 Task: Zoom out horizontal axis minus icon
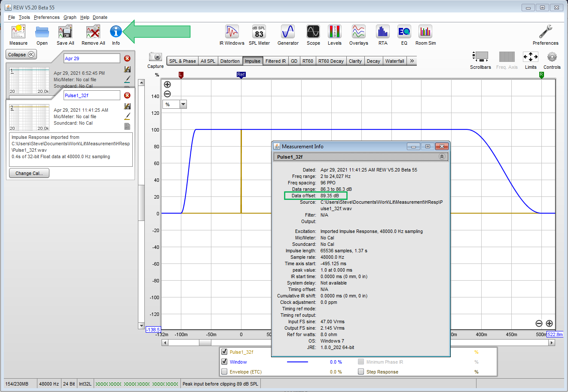click(539, 323)
